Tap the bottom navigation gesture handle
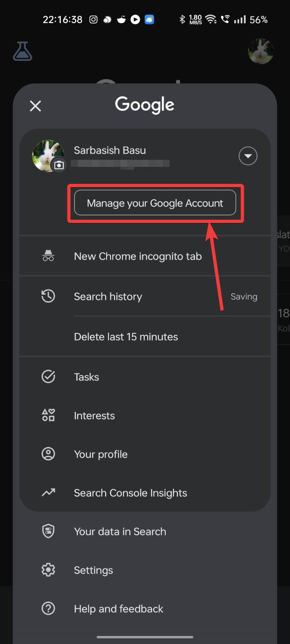290x644 pixels. pyautogui.click(x=145, y=637)
